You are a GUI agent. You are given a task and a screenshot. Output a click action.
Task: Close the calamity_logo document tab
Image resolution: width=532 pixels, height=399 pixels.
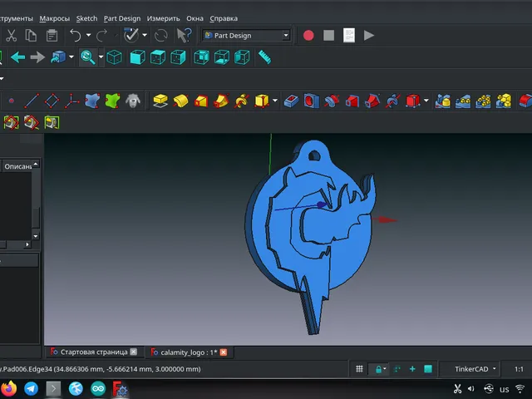224,352
